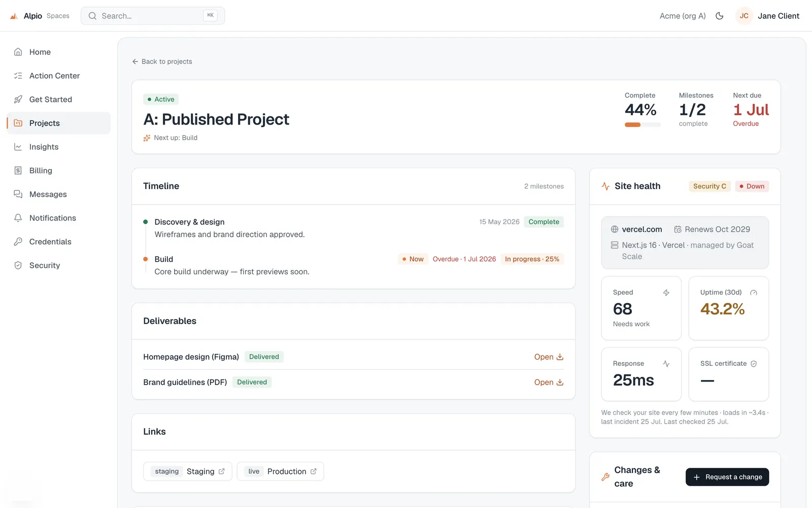Screen dimensions: 812x508
Task: Focus the Search input field
Action: coord(153,16)
